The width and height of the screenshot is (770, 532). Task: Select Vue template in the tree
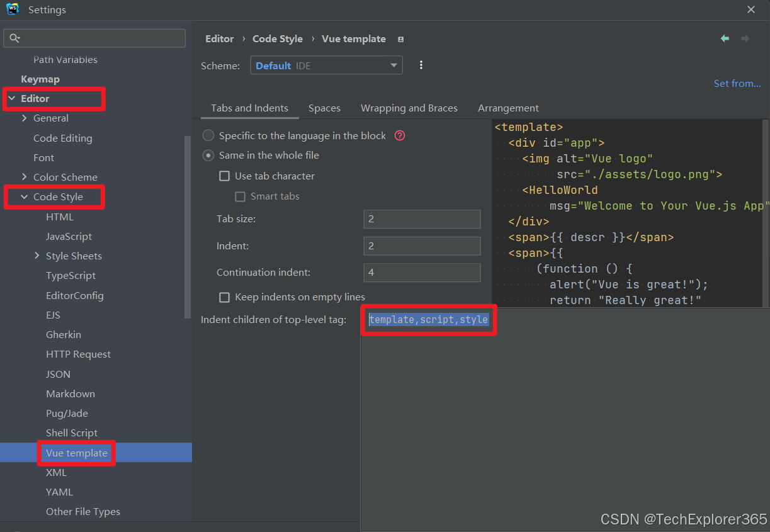(x=77, y=453)
